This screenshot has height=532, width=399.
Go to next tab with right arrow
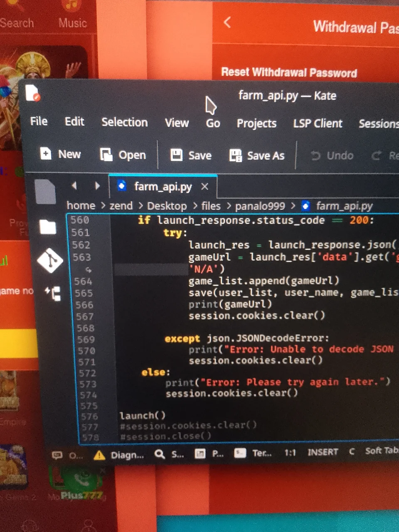point(97,185)
